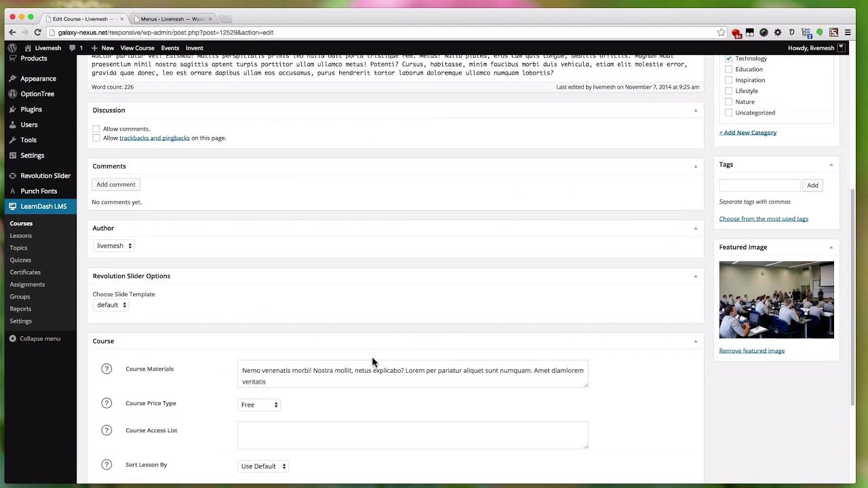
Task: Open the Choose Slide Template dropdown
Action: [111, 305]
